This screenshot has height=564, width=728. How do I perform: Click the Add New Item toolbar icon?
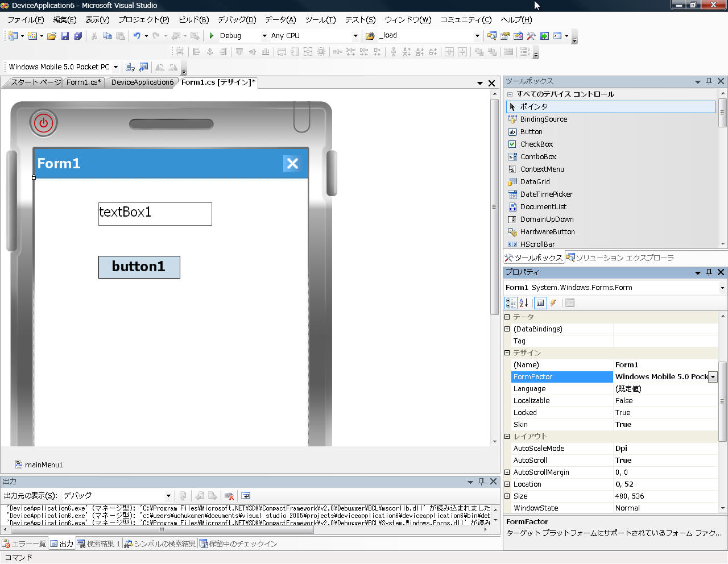(x=32, y=36)
